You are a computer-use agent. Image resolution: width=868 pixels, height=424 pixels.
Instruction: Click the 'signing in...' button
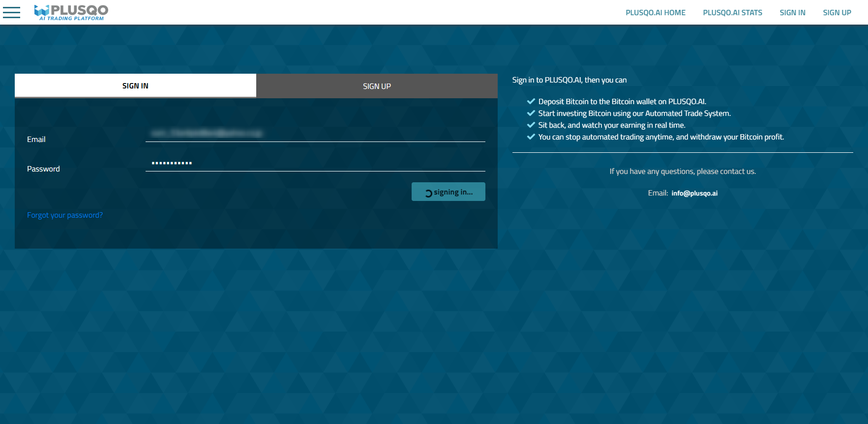pyautogui.click(x=449, y=192)
